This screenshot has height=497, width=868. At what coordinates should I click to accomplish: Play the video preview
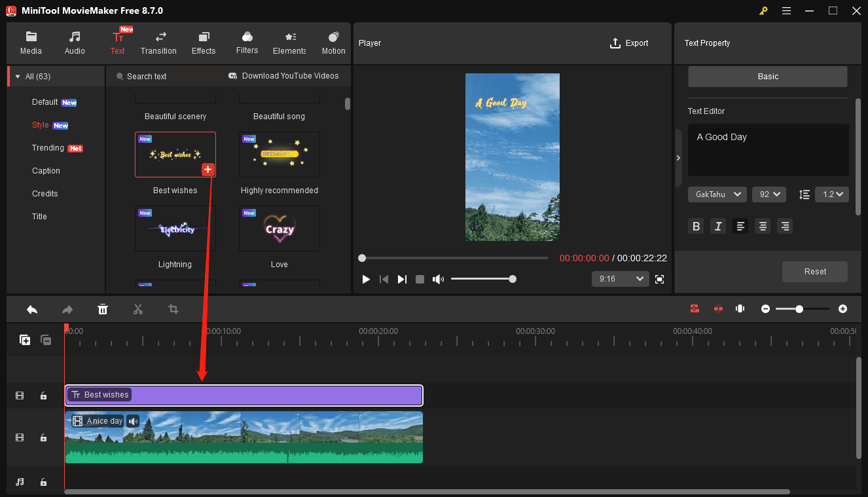(366, 280)
